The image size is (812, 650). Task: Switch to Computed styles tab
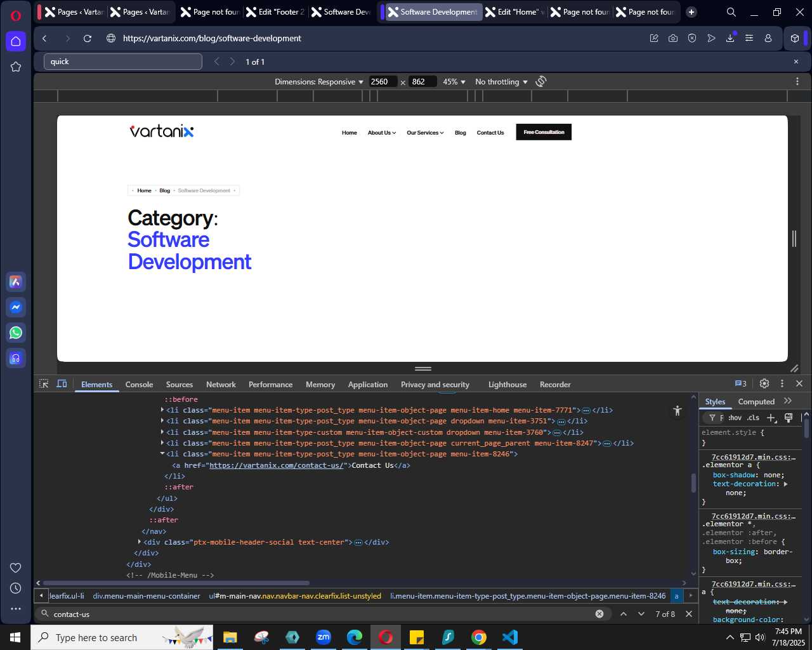tap(756, 401)
